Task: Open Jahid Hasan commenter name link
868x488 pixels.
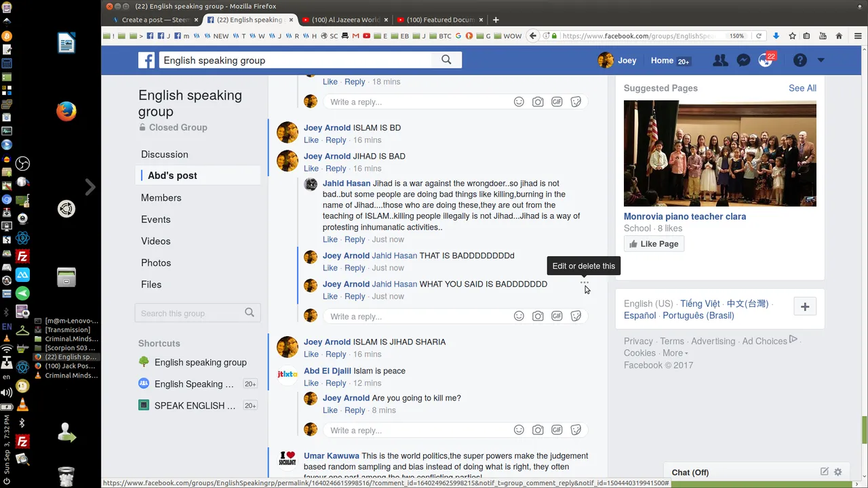Action: point(347,184)
